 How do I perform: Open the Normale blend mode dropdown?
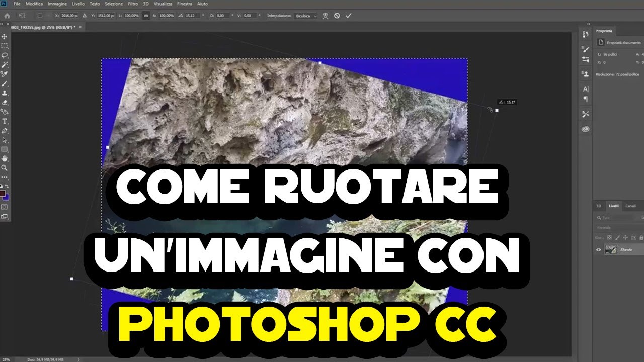tap(620, 228)
